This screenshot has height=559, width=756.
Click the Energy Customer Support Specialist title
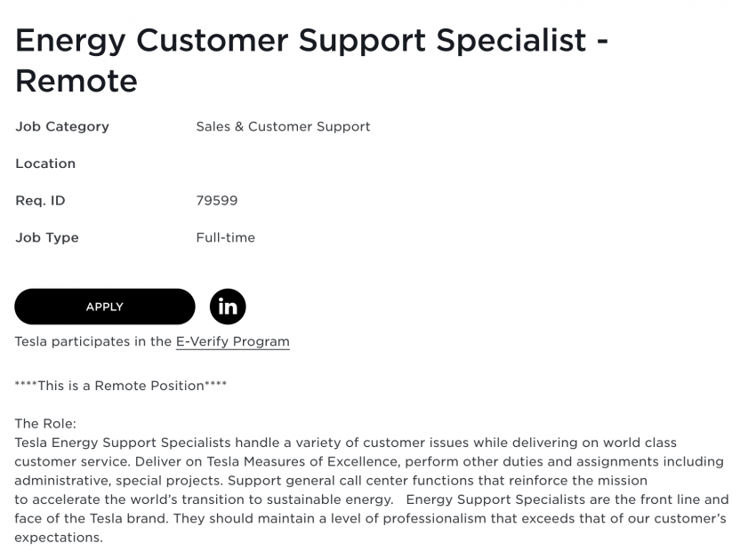click(301, 41)
